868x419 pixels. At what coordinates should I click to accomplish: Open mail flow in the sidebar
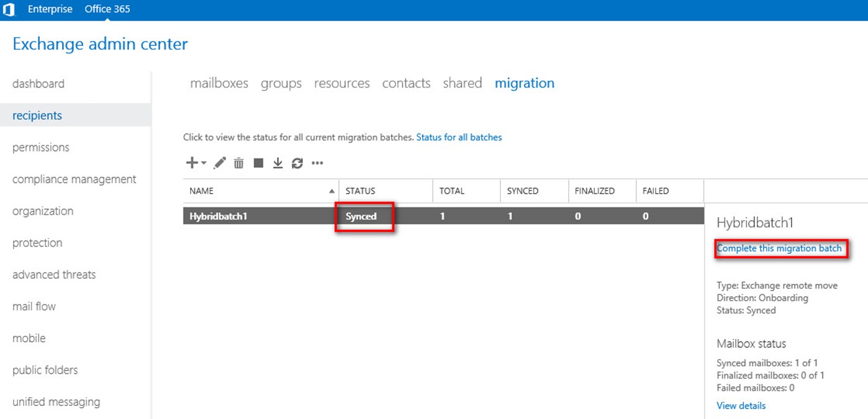point(34,306)
